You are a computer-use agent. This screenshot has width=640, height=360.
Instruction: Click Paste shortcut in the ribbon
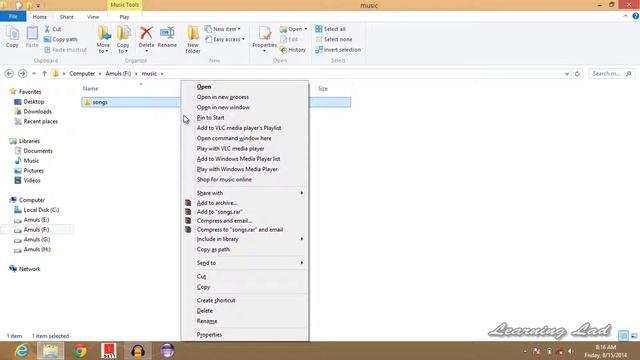coord(65,50)
